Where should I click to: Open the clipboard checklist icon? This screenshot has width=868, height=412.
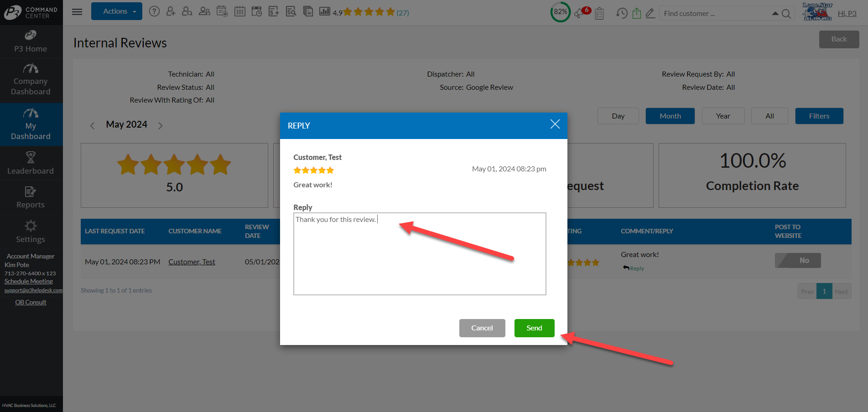tap(599, 13)
